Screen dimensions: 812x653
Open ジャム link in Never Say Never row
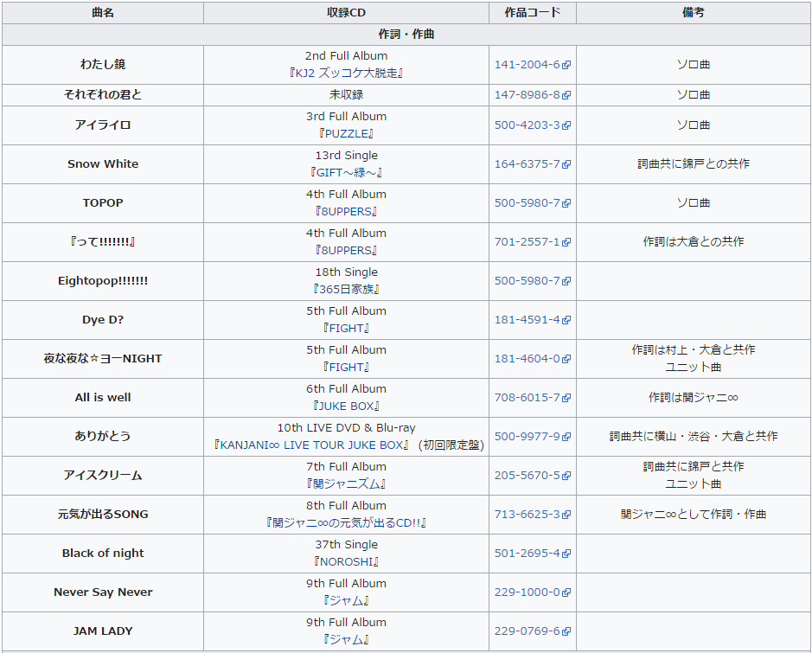(x=346, y=601)
